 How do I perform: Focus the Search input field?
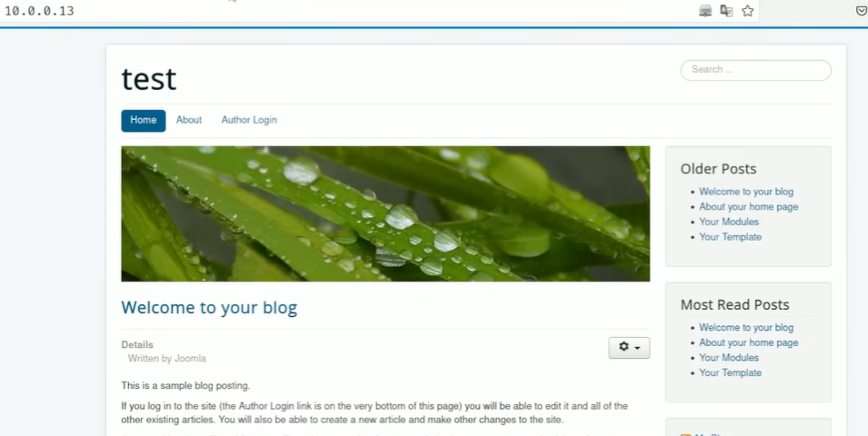click(x=755, y=70)
